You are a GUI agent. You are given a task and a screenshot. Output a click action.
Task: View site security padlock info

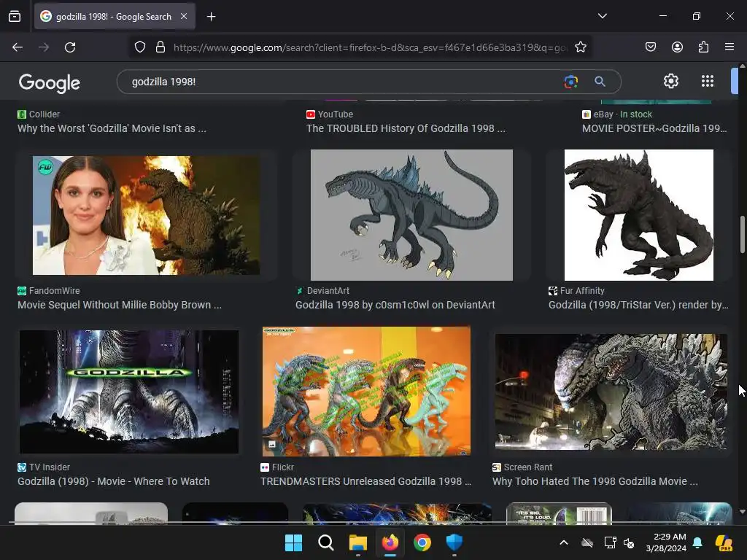pos(160,47)
